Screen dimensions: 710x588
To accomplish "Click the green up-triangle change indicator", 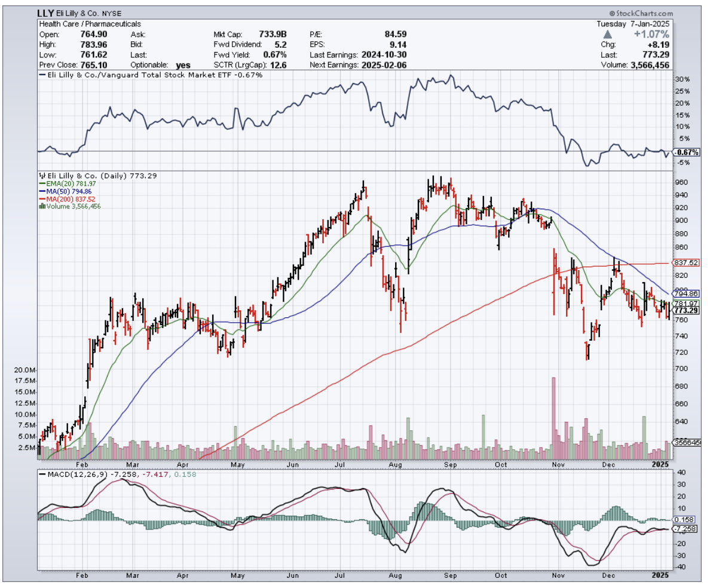I will click(608, 34).
